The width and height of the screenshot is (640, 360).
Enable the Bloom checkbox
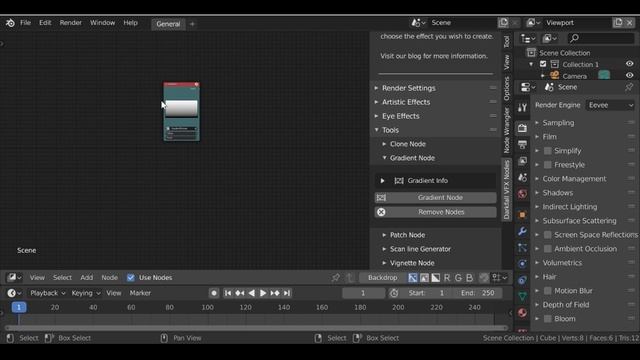click(x=548, y=319)
